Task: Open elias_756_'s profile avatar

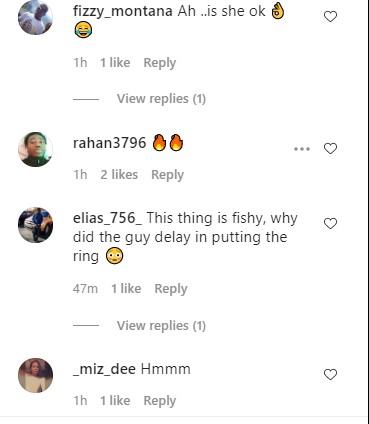Action: point(35,225)
